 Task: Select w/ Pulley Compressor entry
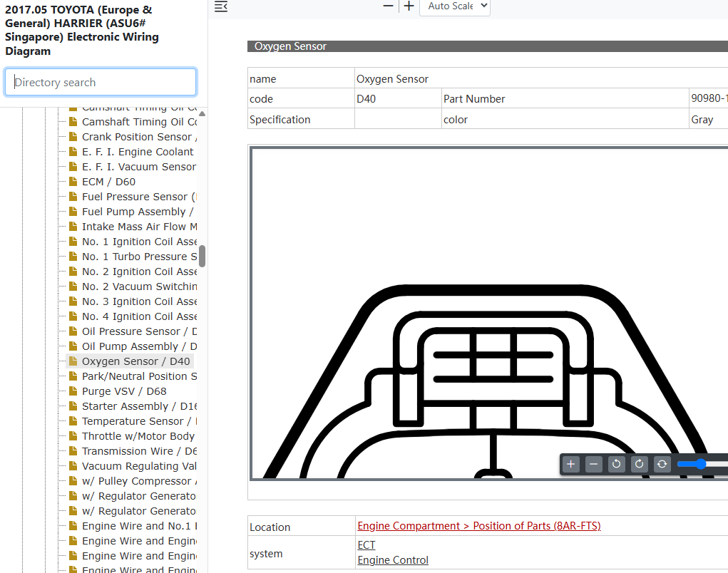139,481
